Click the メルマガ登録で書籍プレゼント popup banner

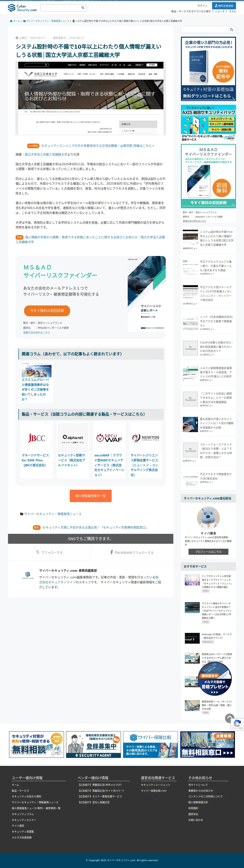click(215, 678)
